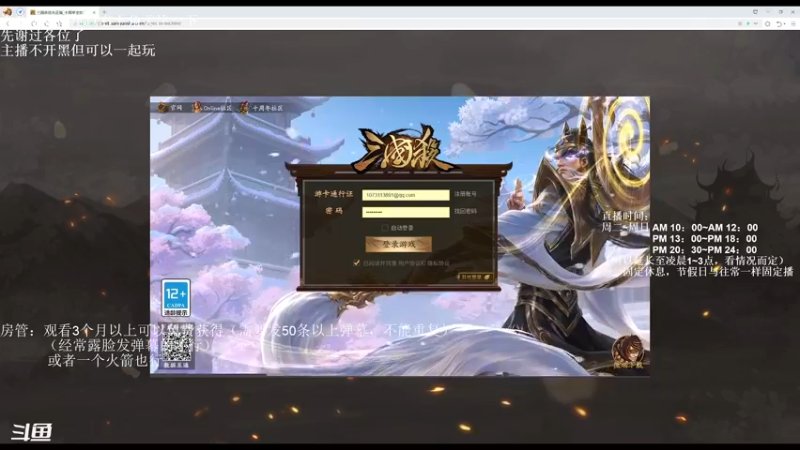Click the browser back arrow
This screenshot has width=800, height=450.
[8, 23]
